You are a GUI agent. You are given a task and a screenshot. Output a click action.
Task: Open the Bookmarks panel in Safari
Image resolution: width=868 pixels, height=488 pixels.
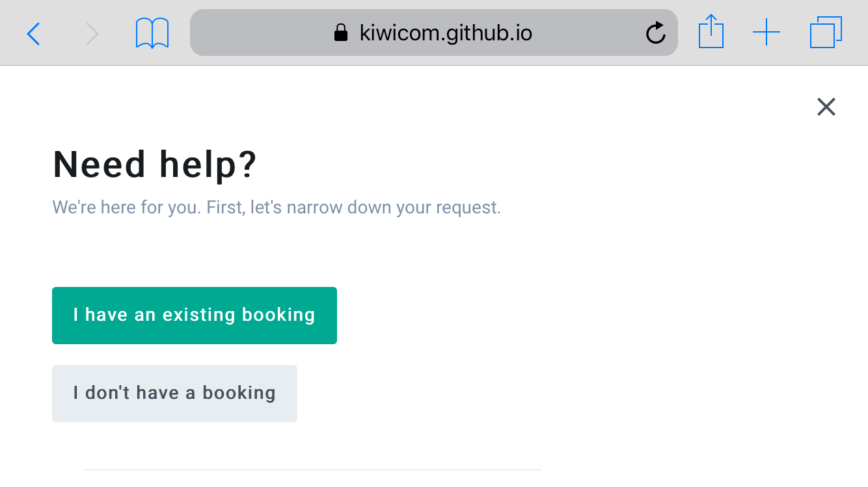coord(152,31)
